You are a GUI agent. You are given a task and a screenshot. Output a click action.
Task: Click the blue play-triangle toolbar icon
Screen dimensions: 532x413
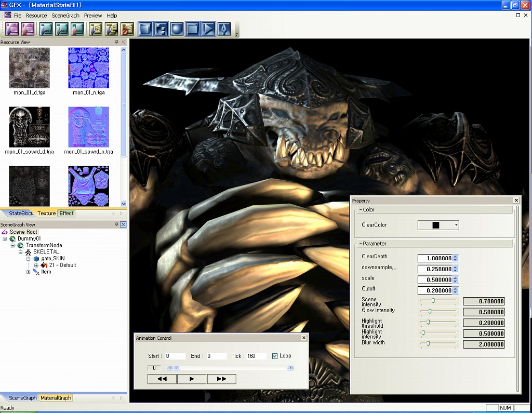pyautogui.click(x=208, y=29)
